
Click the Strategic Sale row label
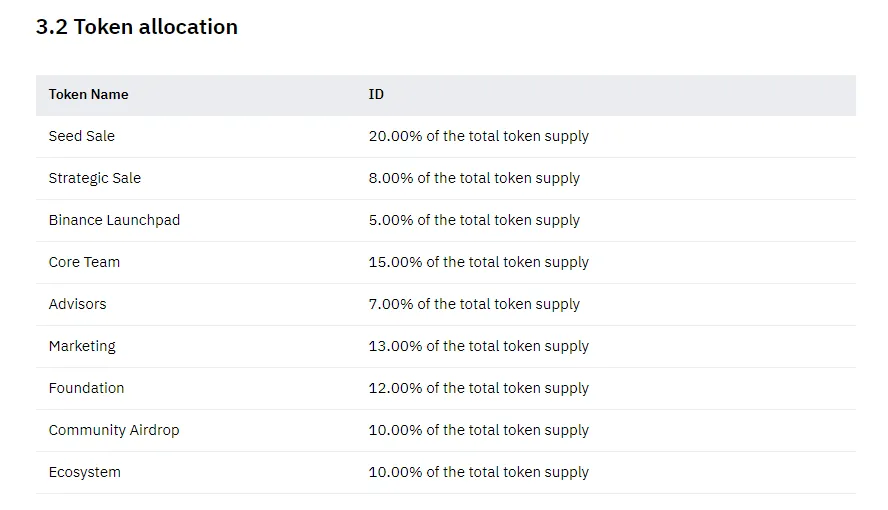95,178
